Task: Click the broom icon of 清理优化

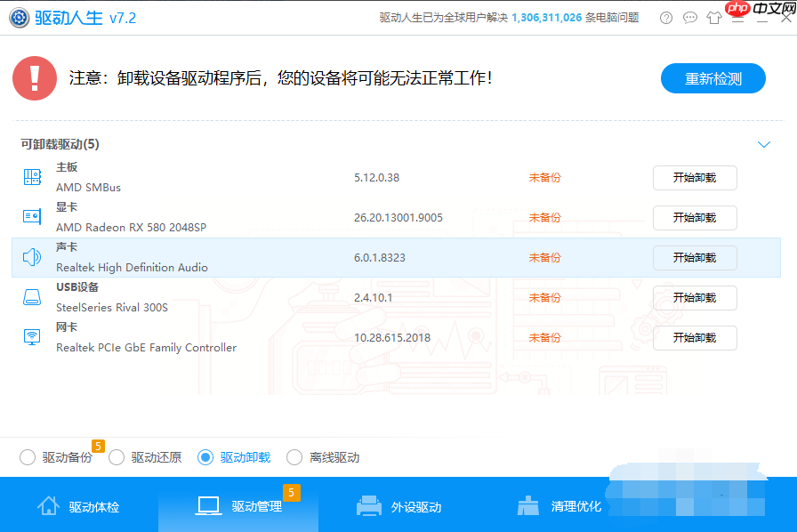Action: [x=528, y=505]
